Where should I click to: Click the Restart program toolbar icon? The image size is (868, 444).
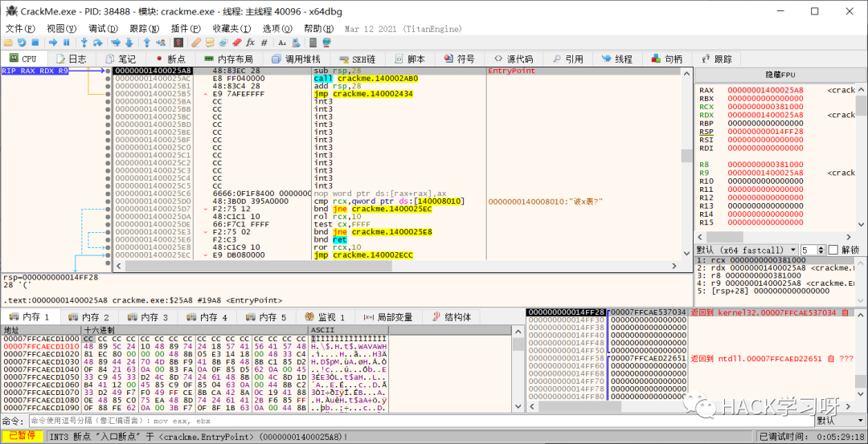(x=22, y=43)
